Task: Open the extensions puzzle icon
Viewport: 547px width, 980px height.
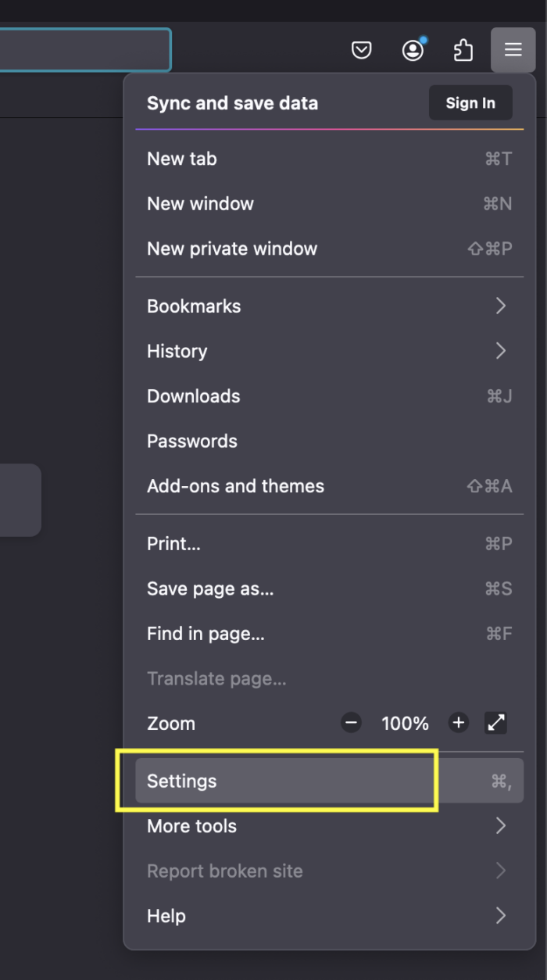Action: pos(463,49)
